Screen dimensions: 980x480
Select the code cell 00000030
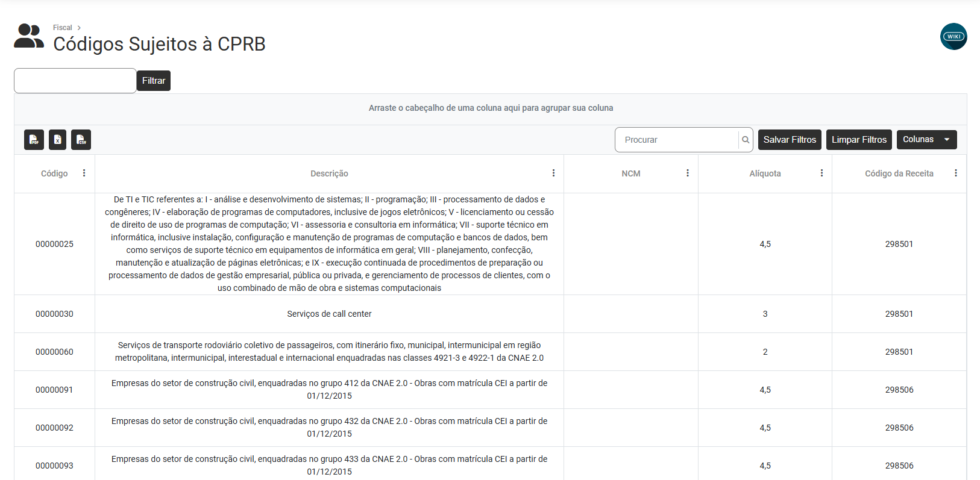tap(54, 314)
